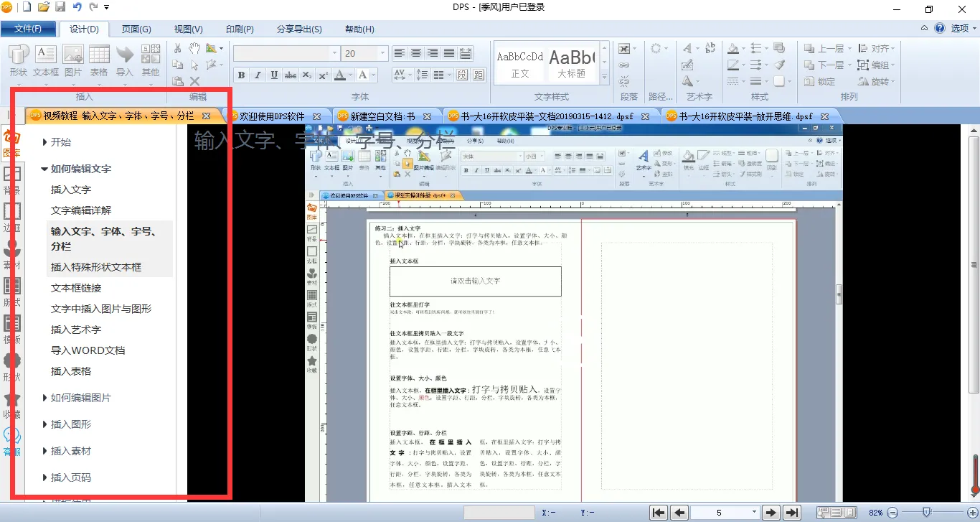Toggle bold formatting
This screenshot has height=522, width=980.
(241, 75)
